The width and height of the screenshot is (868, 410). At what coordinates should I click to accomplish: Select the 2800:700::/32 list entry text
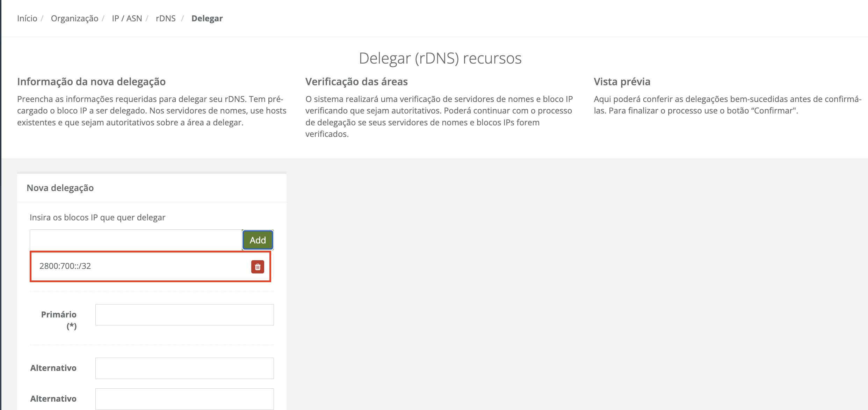65,266
